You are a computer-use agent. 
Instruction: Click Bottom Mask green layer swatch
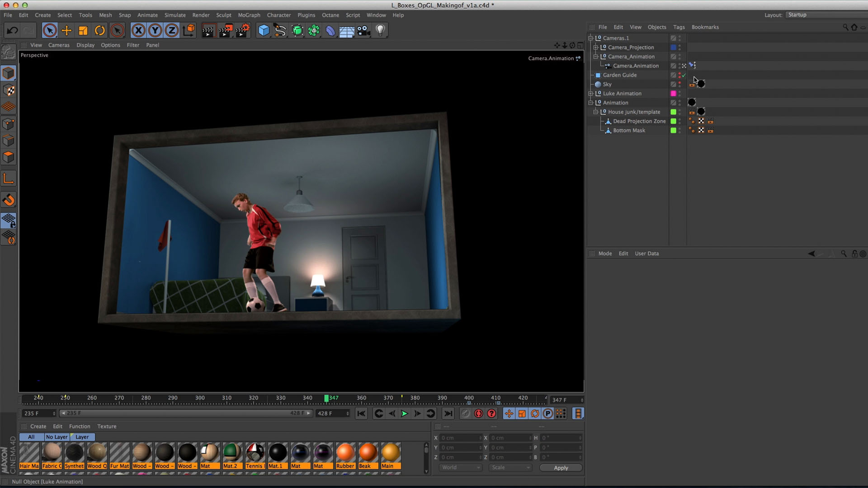pos(673,131)
